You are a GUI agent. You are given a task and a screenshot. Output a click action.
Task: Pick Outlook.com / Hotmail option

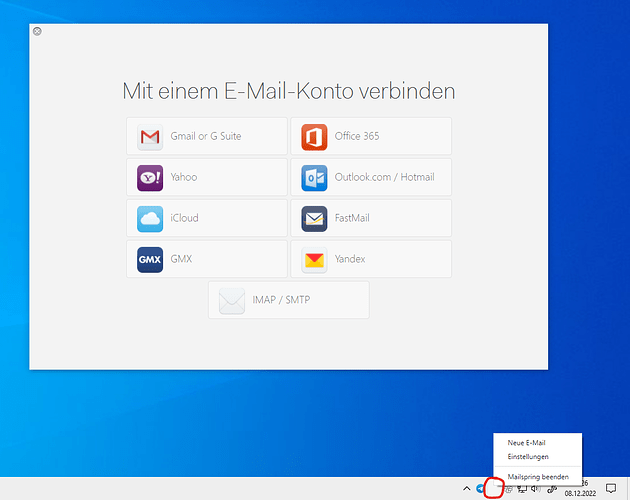coord(371,177)
